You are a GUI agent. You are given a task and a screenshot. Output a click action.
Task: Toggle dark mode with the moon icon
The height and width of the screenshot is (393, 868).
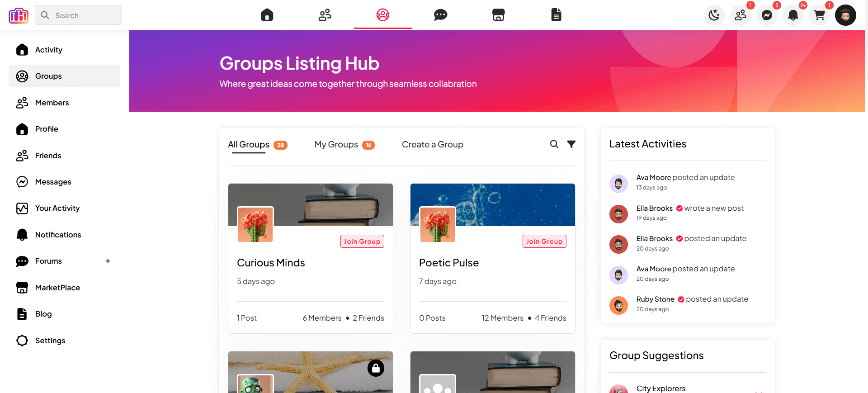[x=714, y=15]
